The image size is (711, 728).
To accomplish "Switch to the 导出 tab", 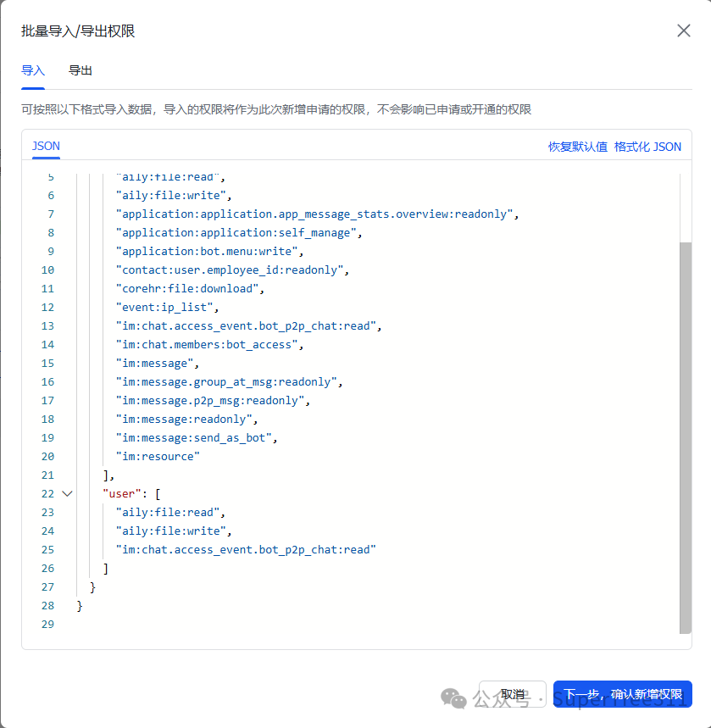I will (81, 70).
